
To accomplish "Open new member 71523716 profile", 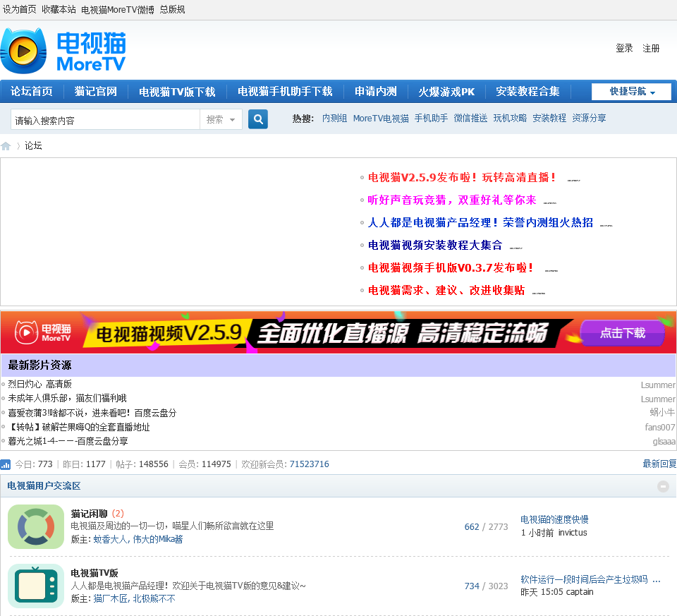I will [309, 464].
